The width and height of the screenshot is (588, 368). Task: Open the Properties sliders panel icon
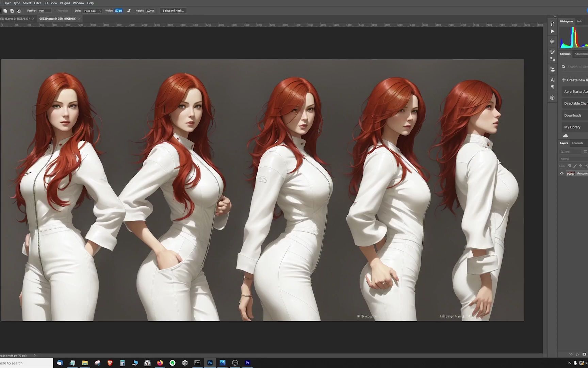(x=552, y=42)
